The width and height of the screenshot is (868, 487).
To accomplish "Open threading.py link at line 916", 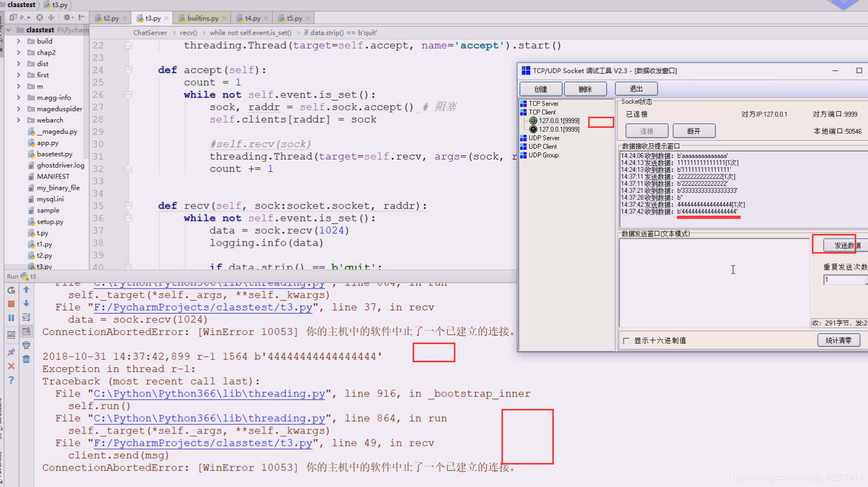I will 209,394.
